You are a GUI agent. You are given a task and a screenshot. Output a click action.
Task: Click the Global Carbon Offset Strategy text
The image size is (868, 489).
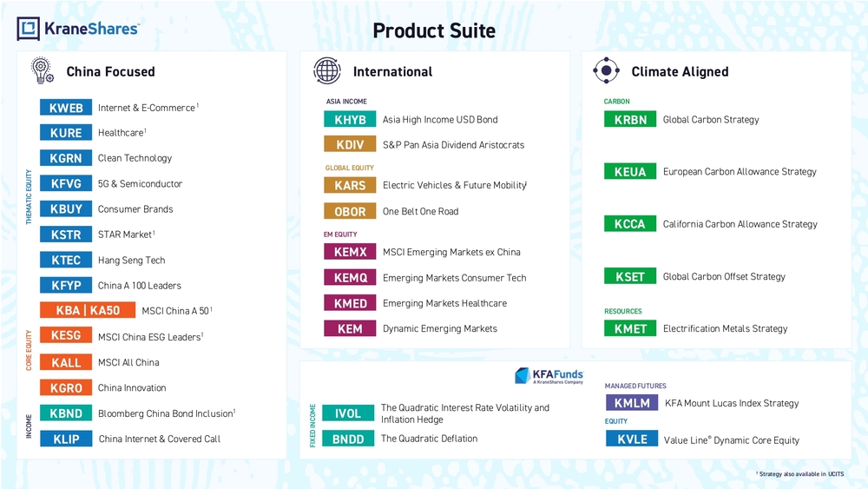[x=724, y=277]
